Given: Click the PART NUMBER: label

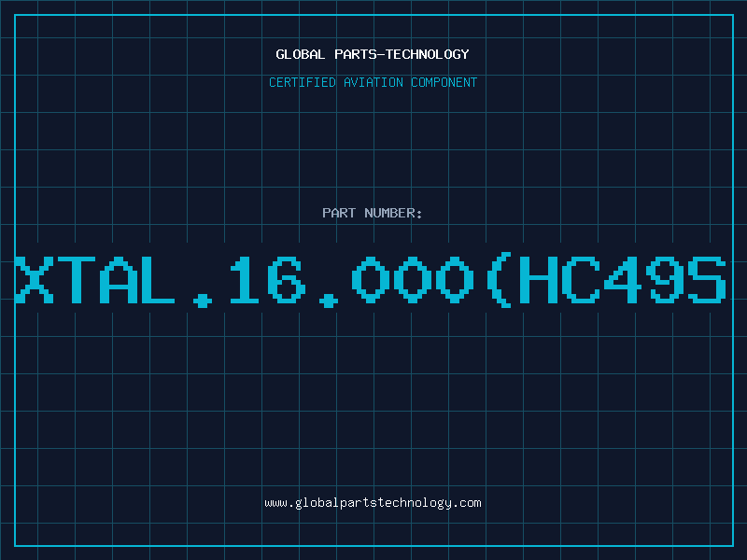Looking at the screenshot, I should point(373,213).
